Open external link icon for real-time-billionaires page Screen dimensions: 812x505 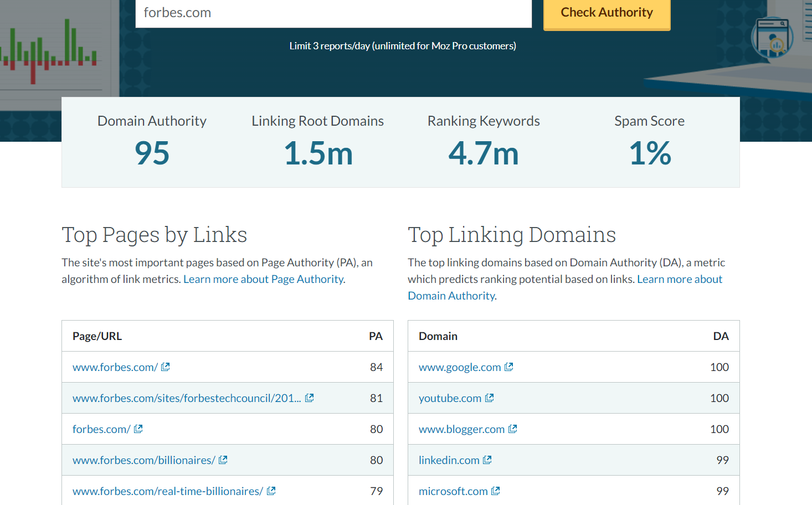coord(271,491)
